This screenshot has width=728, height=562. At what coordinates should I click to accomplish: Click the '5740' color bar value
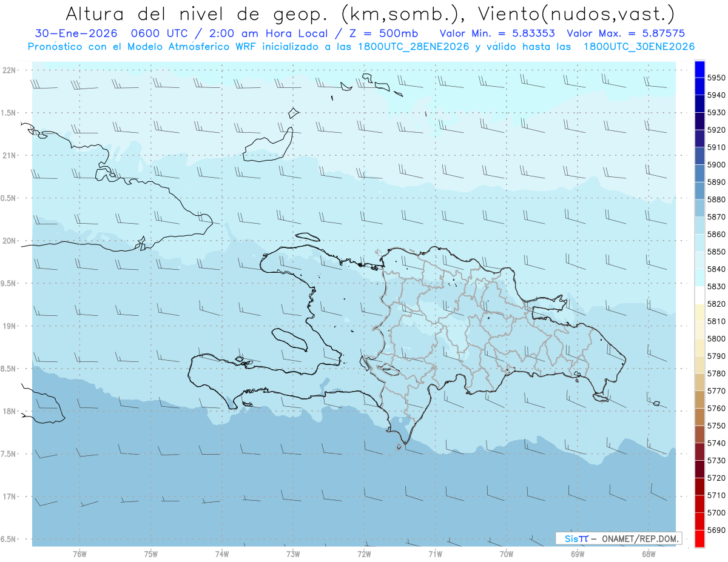(716, 443)
